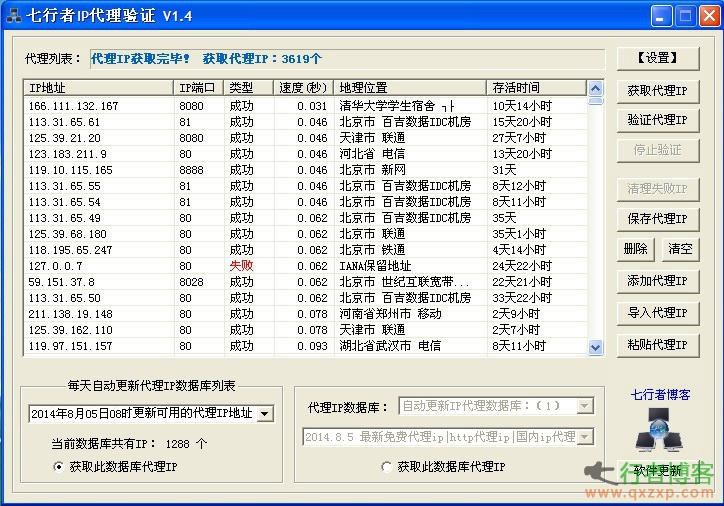Select row 123.183.211.9
Viewport: 724px width, 506px height.
pyautogui.click(x=305, y=154)
